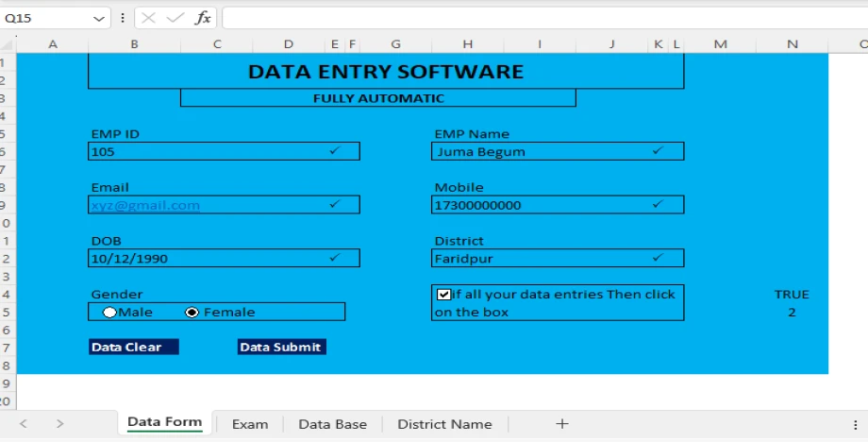Click the Insert Function fx icon
868x442 pixels.
coord(203,18)
